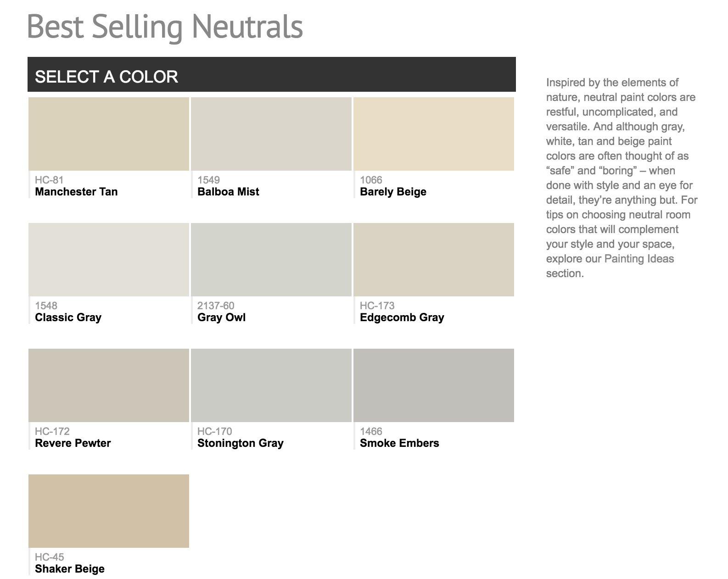Select the Balboa Mist color swatch
The height and width of the screenshot is (579, 728).
point(271,134)
